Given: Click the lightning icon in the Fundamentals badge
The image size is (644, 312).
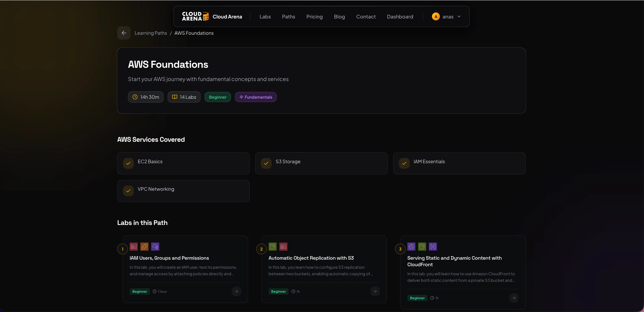Looking at the screenshot, I should pos(241,97).
